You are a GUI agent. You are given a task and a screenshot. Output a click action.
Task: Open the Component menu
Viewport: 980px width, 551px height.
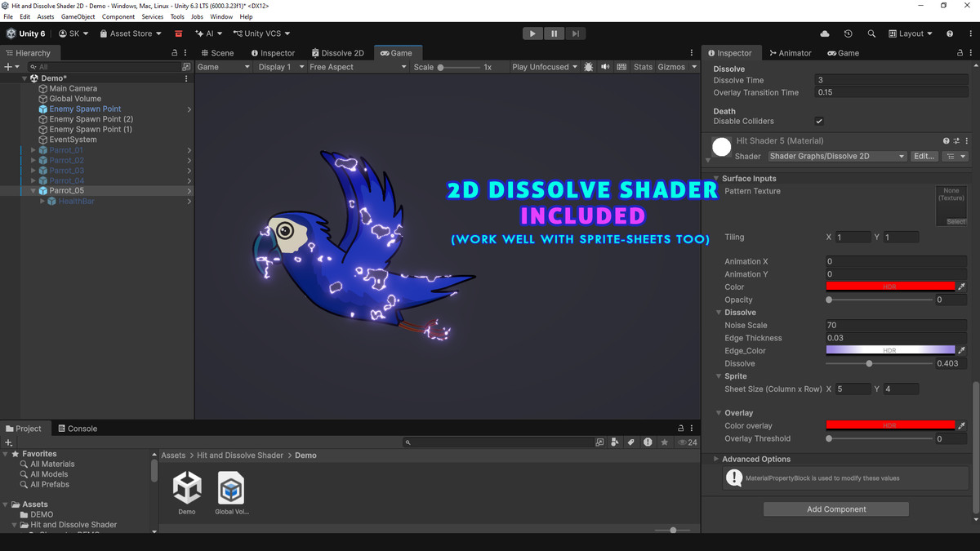118,16
